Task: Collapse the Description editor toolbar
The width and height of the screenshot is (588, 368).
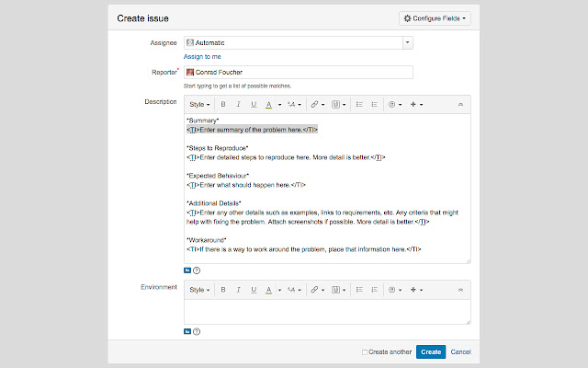Action: click(x=459, y=105)
